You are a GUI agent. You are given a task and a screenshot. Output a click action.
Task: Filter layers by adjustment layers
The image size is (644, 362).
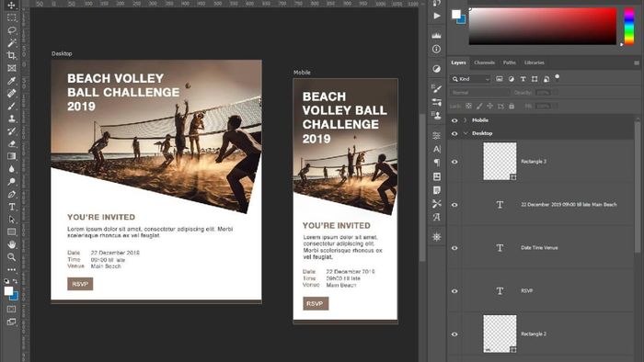511,79
